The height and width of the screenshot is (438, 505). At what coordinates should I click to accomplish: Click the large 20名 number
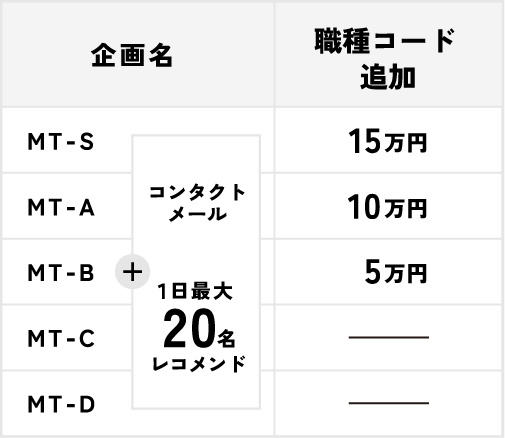(x=199, y=328)
